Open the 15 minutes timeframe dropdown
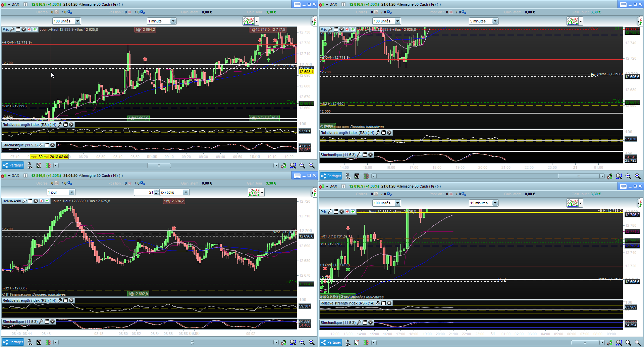The image size is (644, 347). (x=484, y=203)
